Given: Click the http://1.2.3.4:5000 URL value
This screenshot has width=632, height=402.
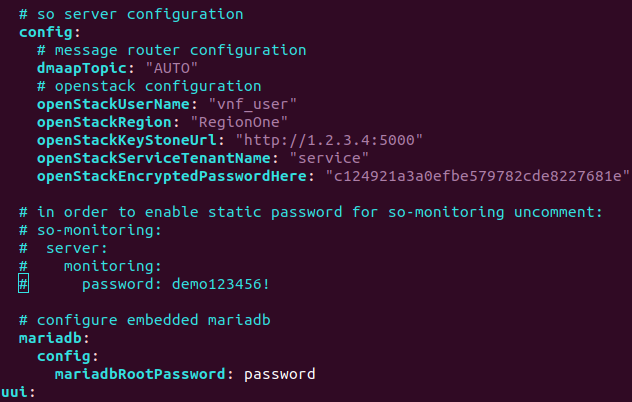Looking at the screenshot, I should 329,140.
